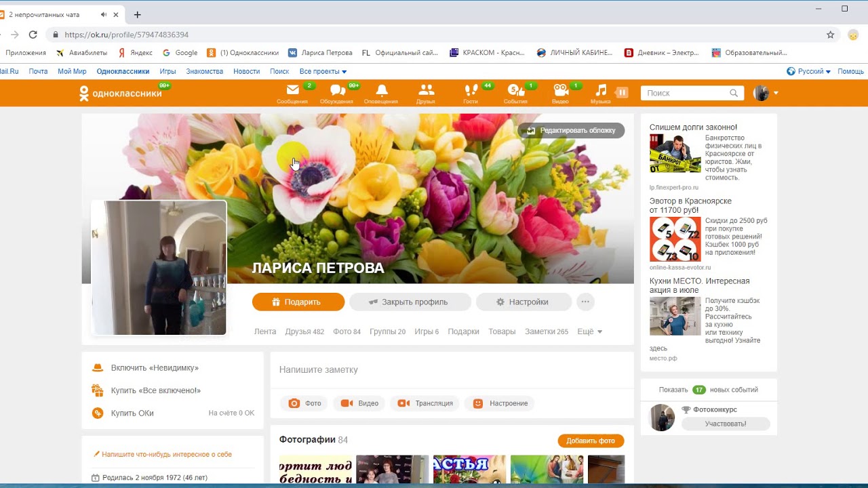The image size is (868, 488).
Task: Show 17 new events link
Action: click(x=709, y=390)
